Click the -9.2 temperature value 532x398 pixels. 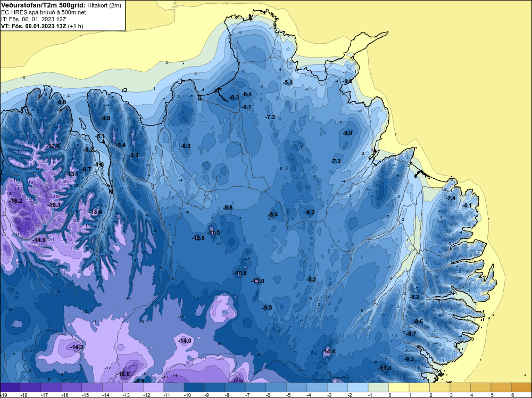[310, 212]
